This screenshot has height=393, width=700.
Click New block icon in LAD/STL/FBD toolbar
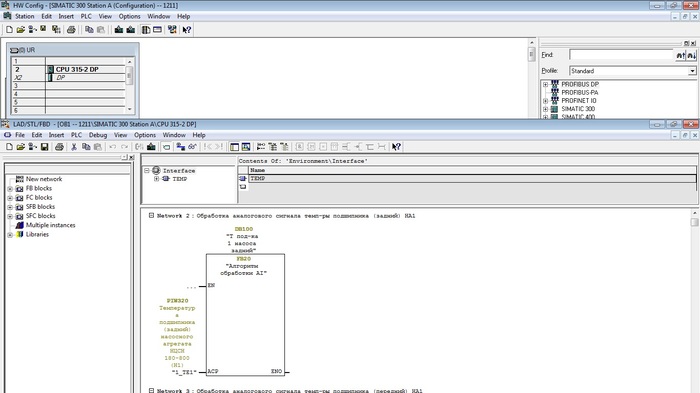click(9, 146)
